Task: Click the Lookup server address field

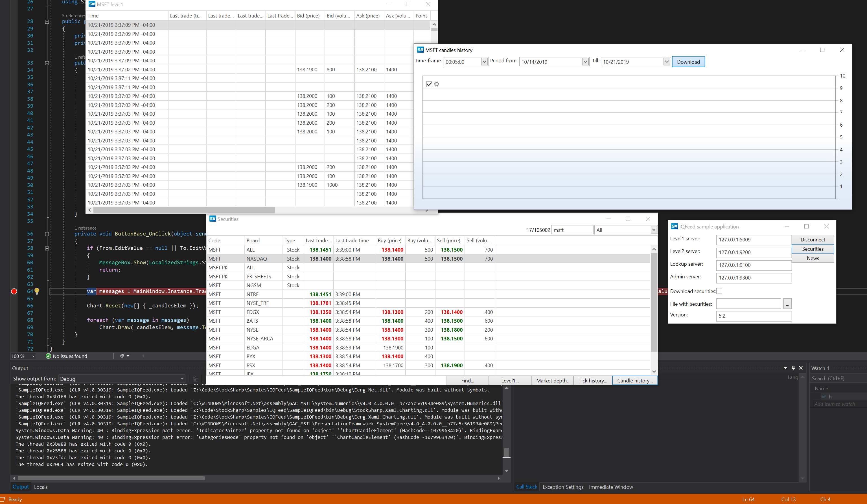Action: click(x=754, y=265)
